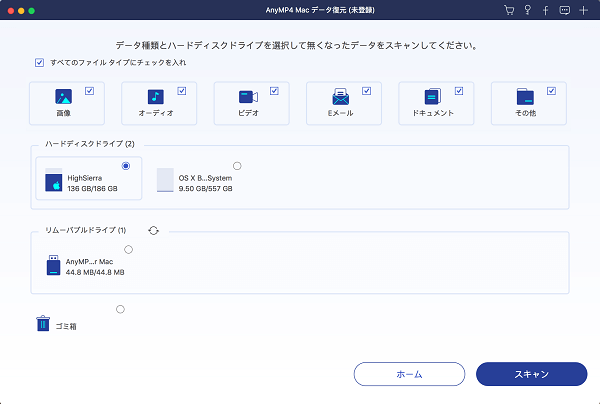Open the Facebook share icon
Image resolution: width=600 pixels, height=404 pixels.
(546, 10)
